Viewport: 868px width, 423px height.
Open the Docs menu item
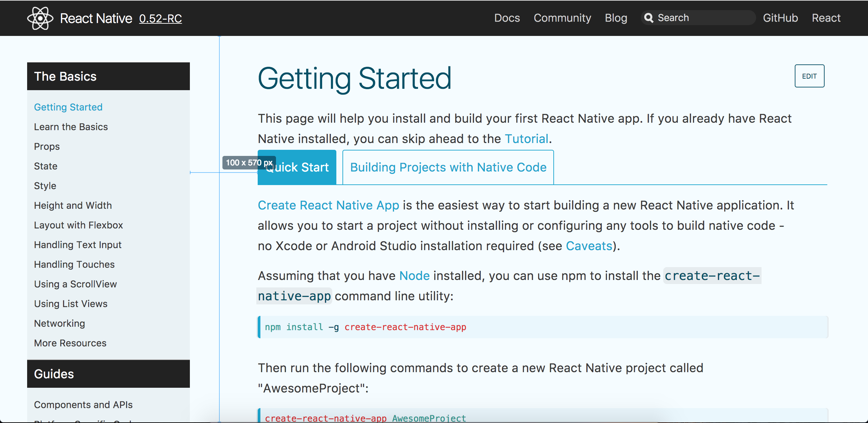pos(507,18)
